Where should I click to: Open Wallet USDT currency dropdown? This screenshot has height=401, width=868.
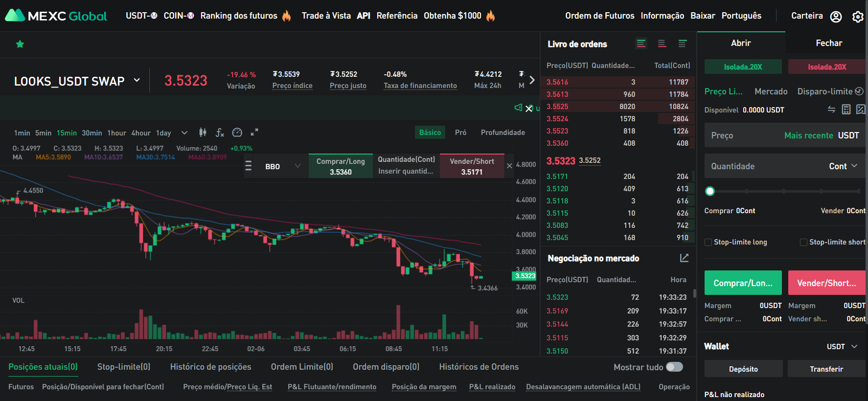(x=842, y=346)
